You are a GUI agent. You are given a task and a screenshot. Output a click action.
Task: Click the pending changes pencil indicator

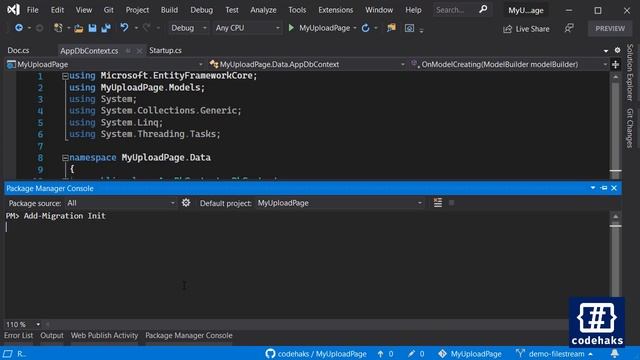(x=416, y=353)
